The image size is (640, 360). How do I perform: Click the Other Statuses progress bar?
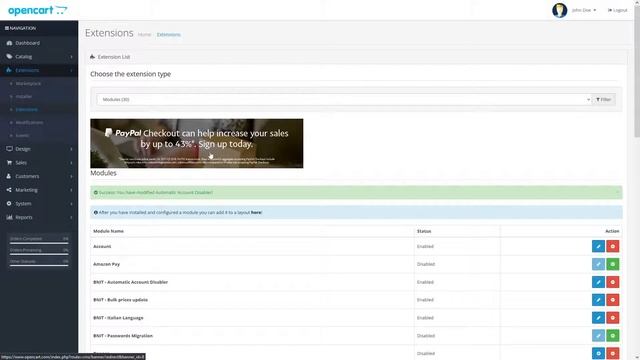[39, 265]
